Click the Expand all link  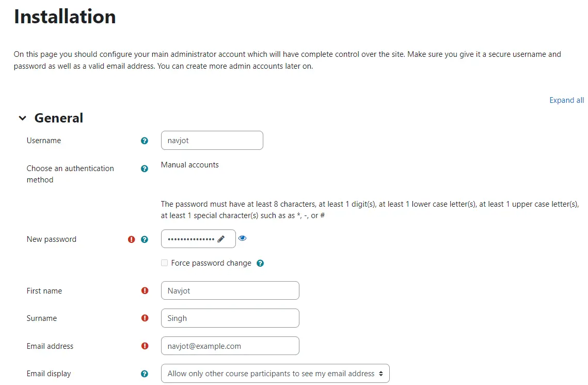point(566,100)
